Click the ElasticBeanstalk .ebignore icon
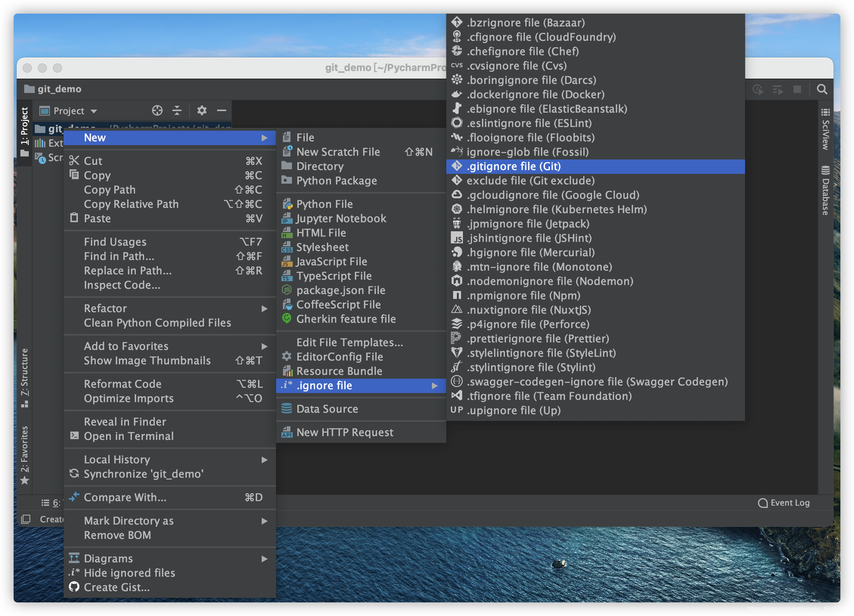Image resolution: width=854 pixels, height=616 pixels. point(457,109)
